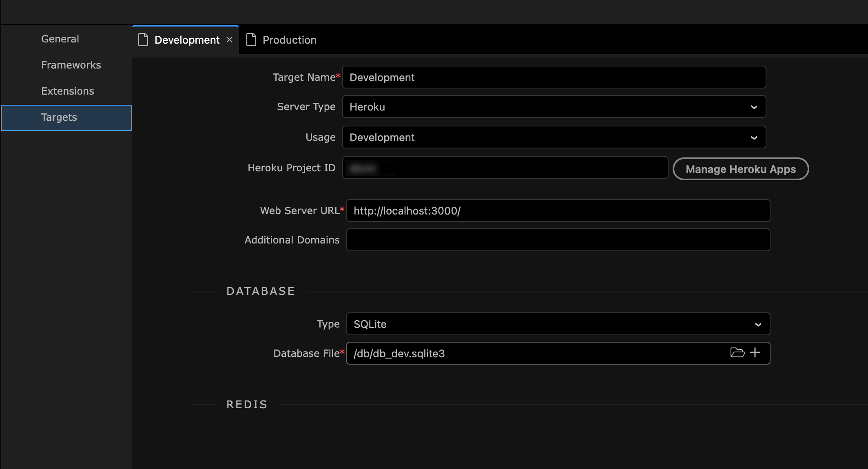Click the folder browse icon in Database File

click(x=737, y=353)
